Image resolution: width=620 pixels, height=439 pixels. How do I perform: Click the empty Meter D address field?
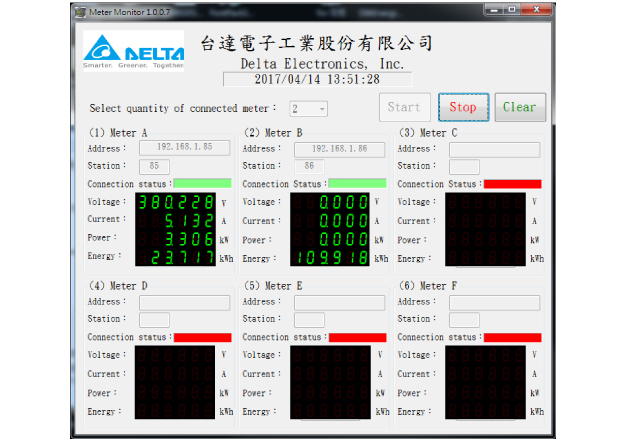pos(184,303)
